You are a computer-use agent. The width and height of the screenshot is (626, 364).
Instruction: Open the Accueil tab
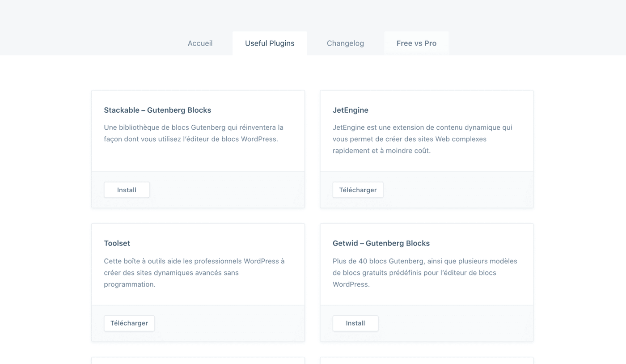(200, 43)
